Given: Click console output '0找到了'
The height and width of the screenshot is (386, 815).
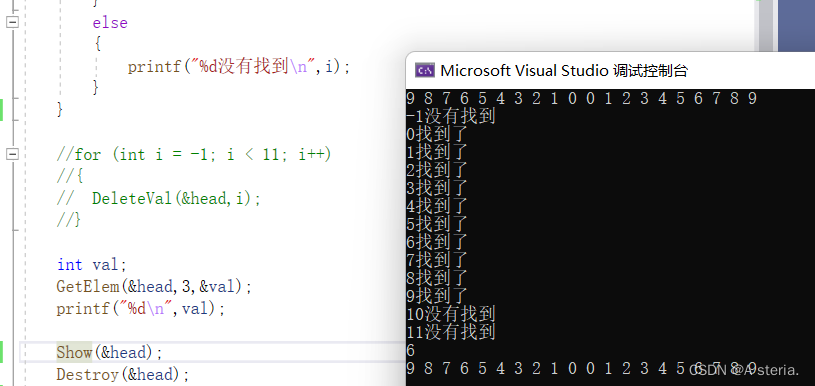Looking at the screenshot, I should [437, 134].
